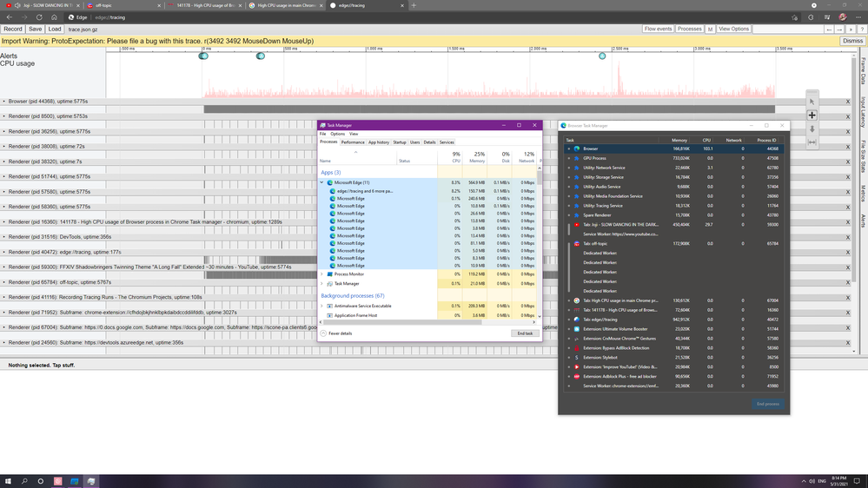Screen dimensions: 868x488
Task: Open the Options menu in Task Manager
Action: (x=338, y=134)
